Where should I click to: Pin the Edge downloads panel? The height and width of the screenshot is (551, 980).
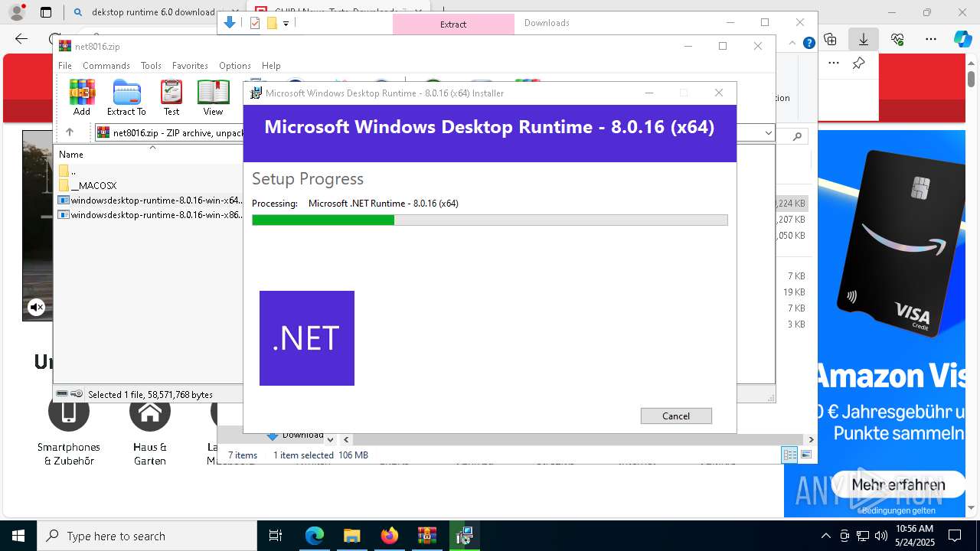point(859,64)
